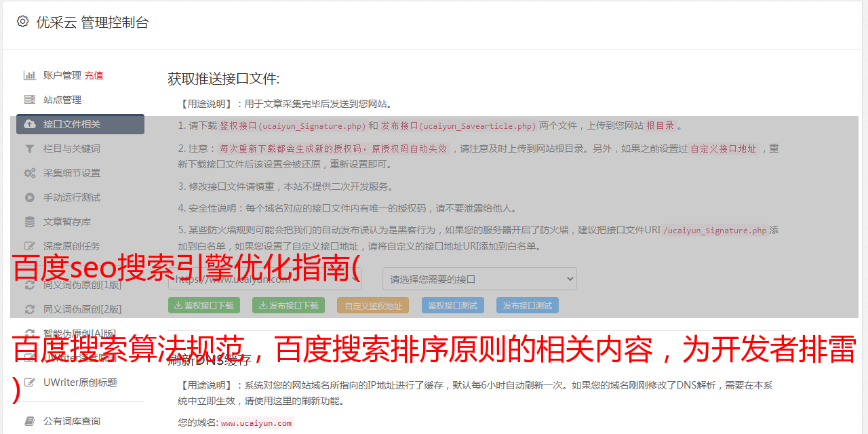Click the gear icon beside 优采云 管理控制台
Viewport: 868px width, 434px height.
coord(22,22)
